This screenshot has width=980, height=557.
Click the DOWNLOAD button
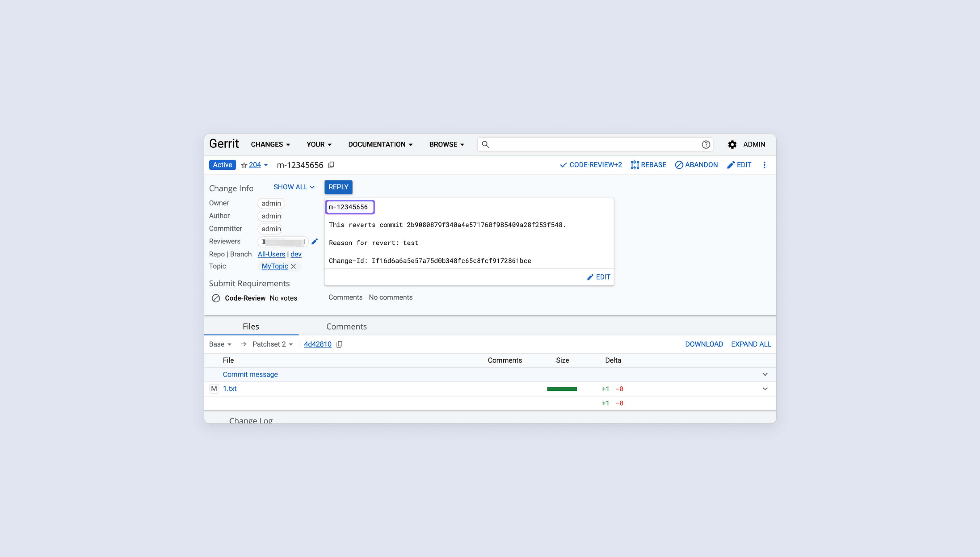point(704,344)
